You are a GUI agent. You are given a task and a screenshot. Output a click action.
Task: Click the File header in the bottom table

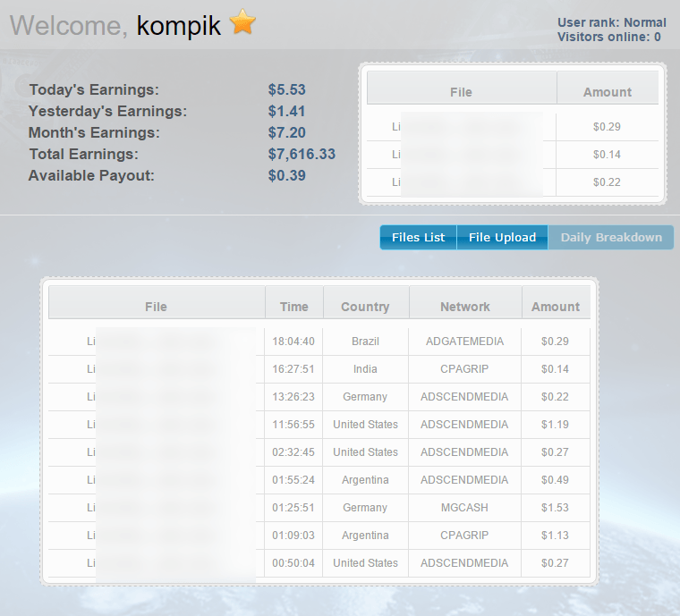pyautogui.click(x=156, y=307)
